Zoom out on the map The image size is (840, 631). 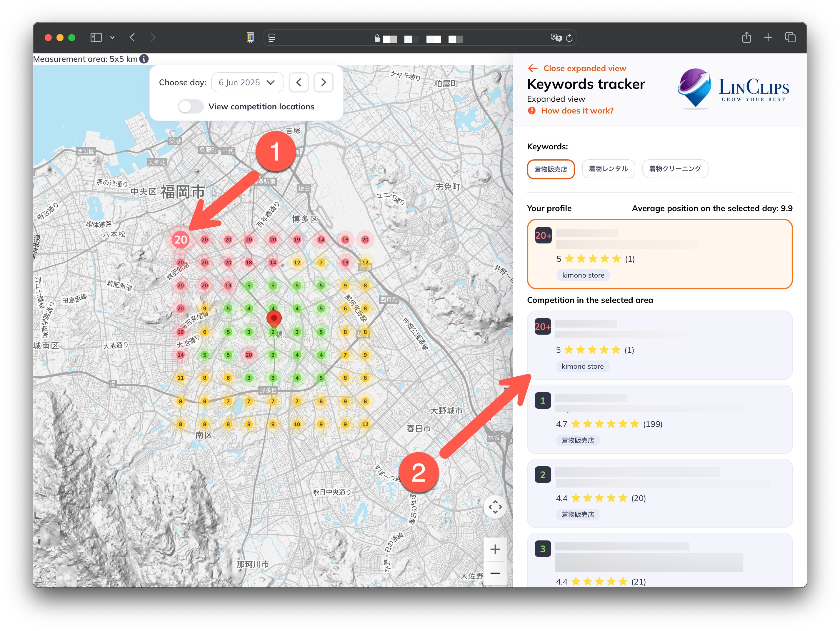495,573
